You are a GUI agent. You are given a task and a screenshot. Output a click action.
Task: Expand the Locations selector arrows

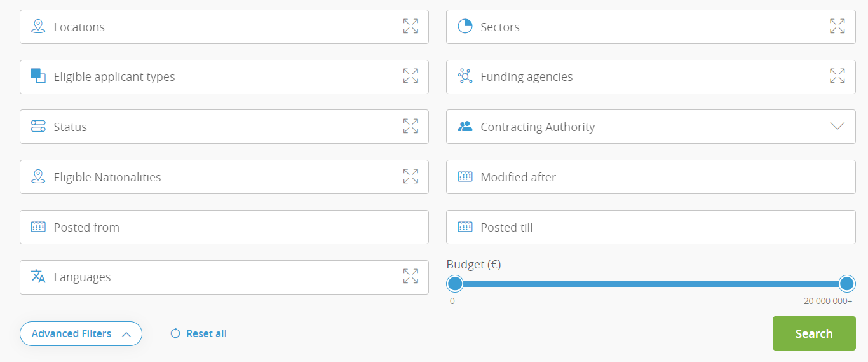coord(410,26)
